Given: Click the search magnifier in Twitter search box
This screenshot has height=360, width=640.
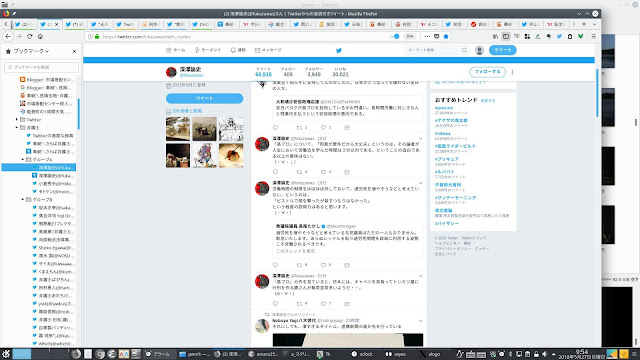Looking at the screenshot, I should (x=464, y=50).
